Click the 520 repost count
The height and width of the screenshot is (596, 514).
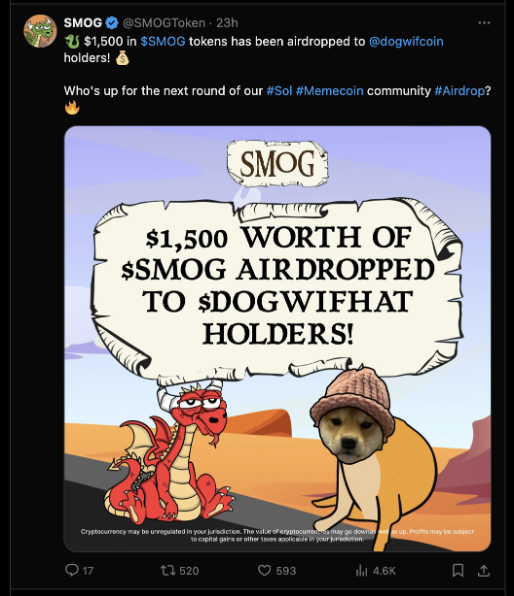189,571
